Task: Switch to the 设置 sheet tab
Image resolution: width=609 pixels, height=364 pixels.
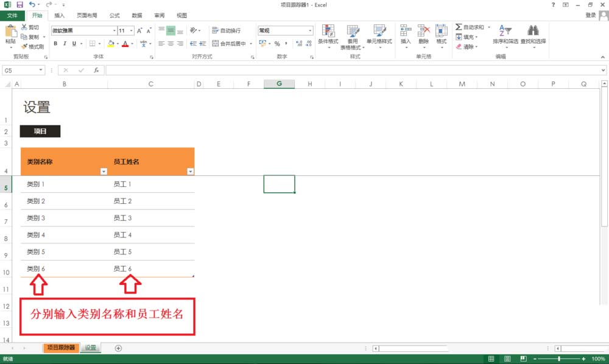Action: [90, 348]
